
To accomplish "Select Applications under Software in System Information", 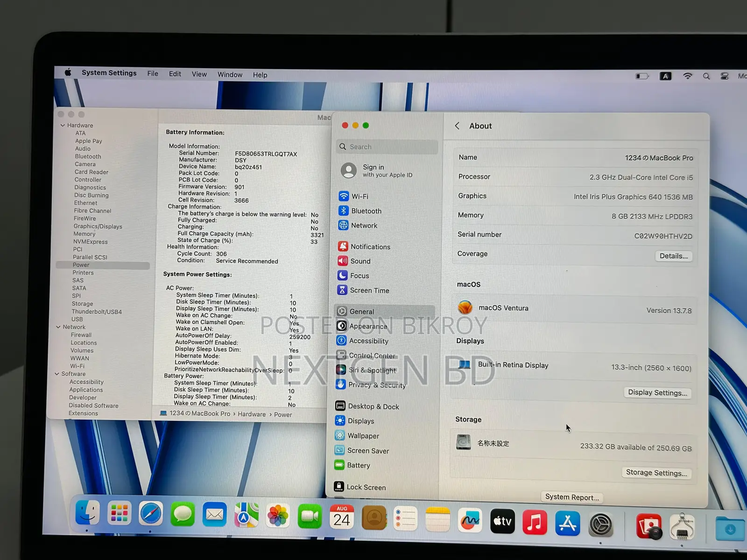I will click(86, 390).
